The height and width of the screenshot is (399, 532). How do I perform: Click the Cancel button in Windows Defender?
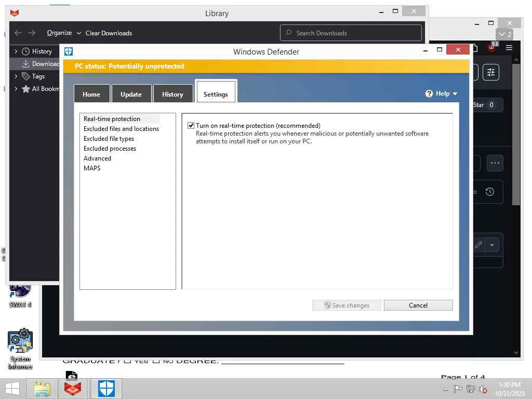click(x=418, y=305)
